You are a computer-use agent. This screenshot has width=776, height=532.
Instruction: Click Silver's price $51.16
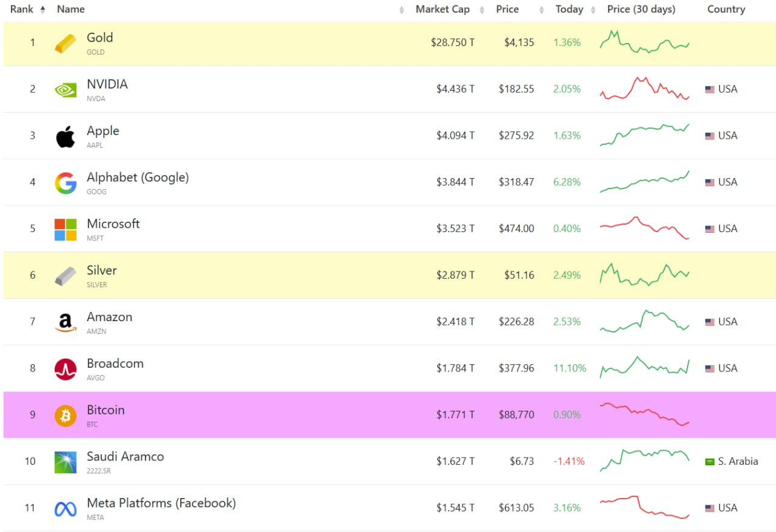pos(519,276)
